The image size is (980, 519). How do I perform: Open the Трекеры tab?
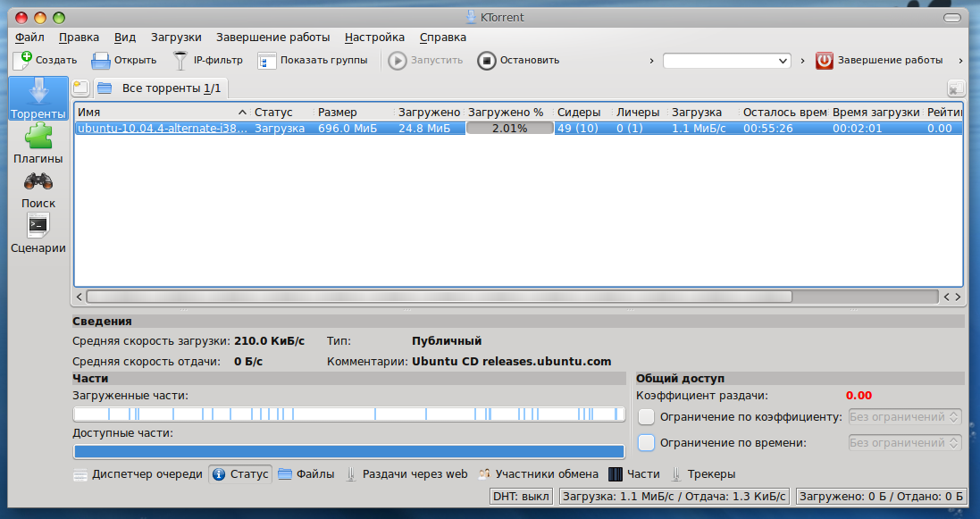(x=702, y=474)
